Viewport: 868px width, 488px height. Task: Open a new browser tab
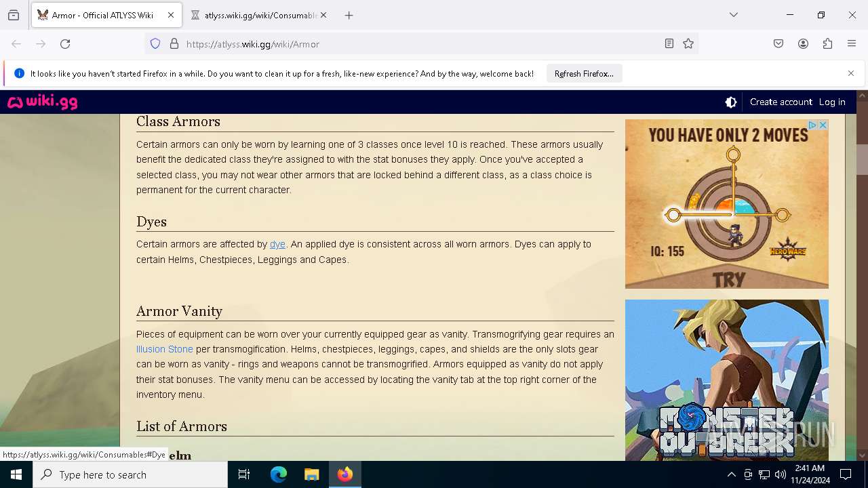click(349, 15)
